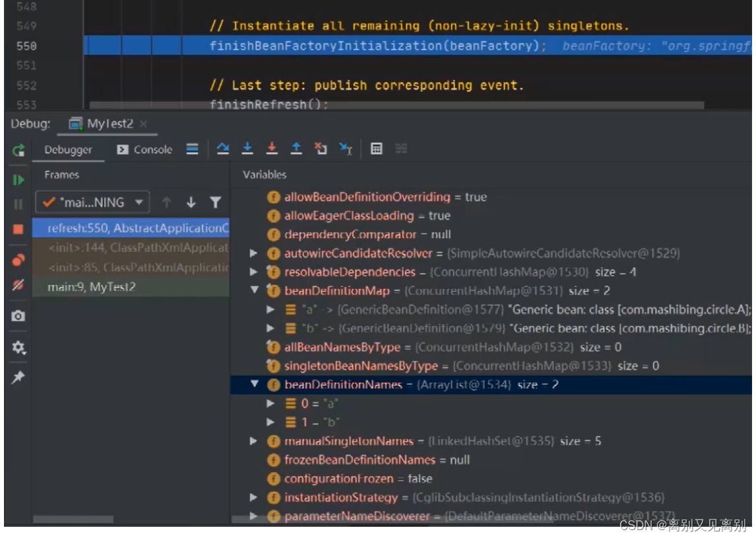Run to cursor position

[x=346, y=149]
